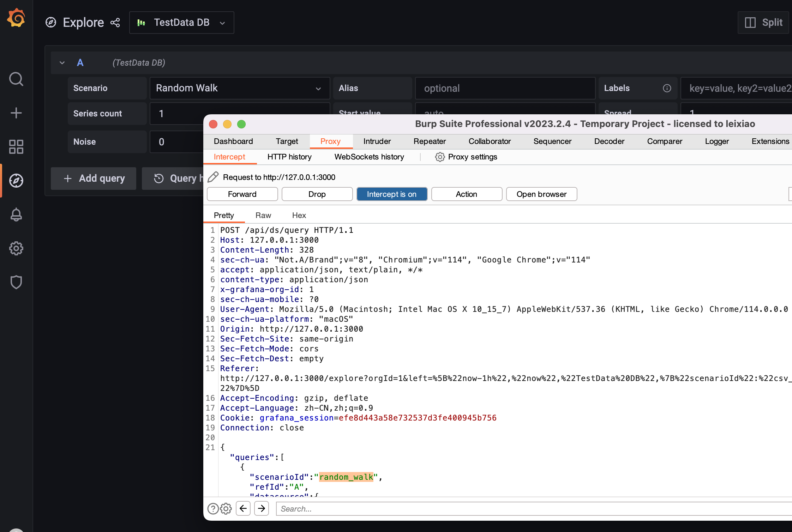Open the Search sidebar icon

coord(16,79)
